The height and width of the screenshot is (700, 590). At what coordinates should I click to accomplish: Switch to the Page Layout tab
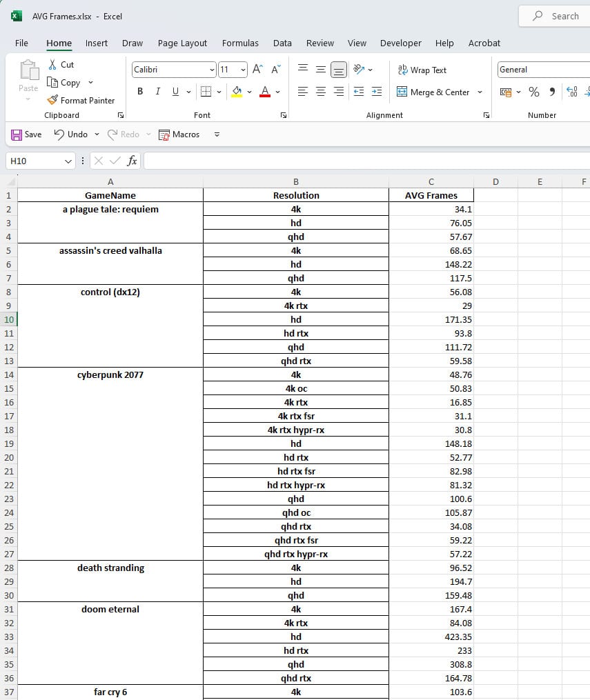coord(182,43)
